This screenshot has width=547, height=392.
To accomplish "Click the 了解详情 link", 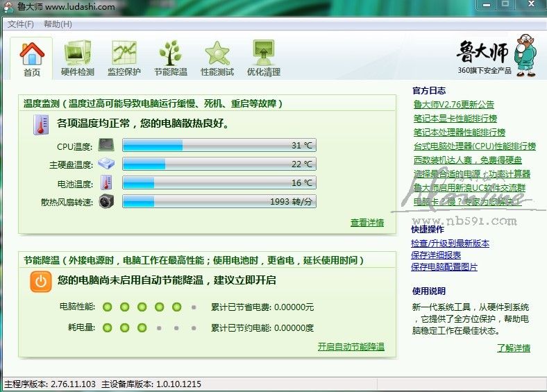I will coord(513,348).
